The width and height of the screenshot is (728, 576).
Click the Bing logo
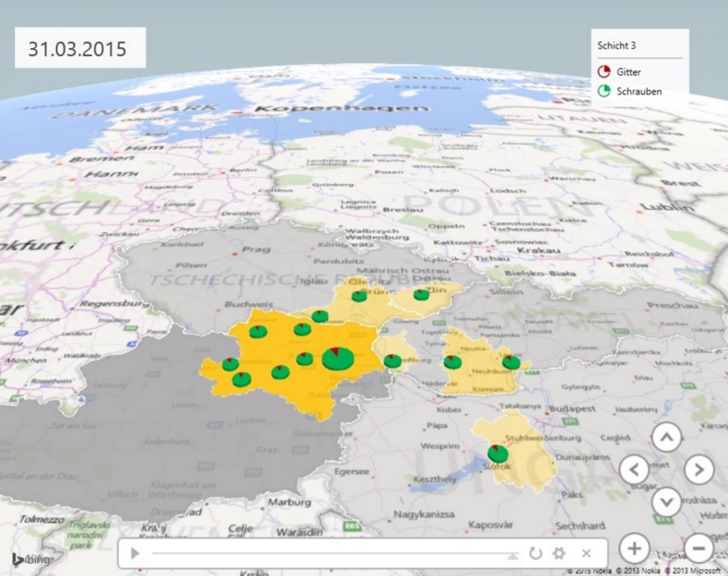click(31, 560)
